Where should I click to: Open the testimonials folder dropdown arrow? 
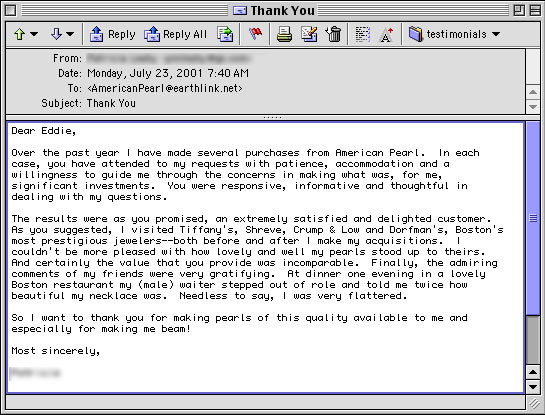click(x=496, y=34)
